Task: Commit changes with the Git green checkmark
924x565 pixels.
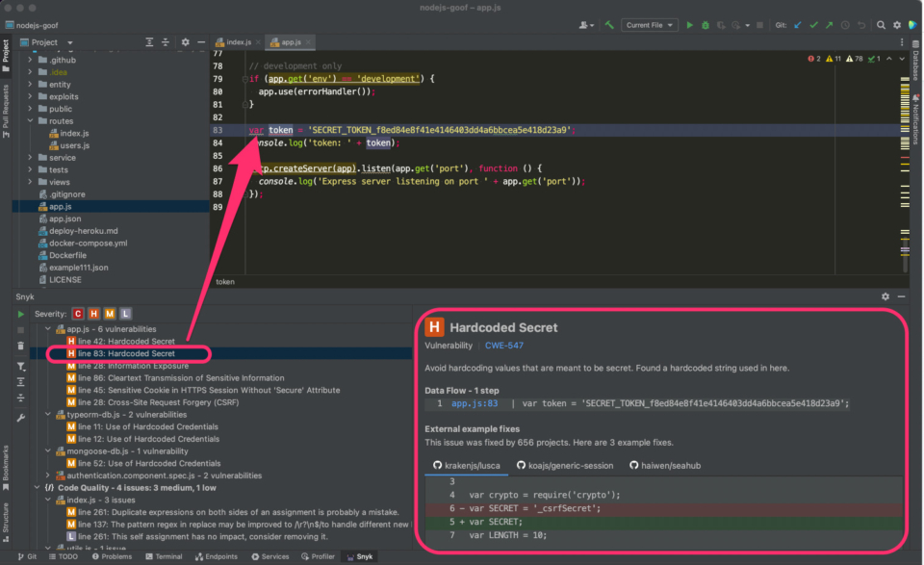Action: point(814,25)
